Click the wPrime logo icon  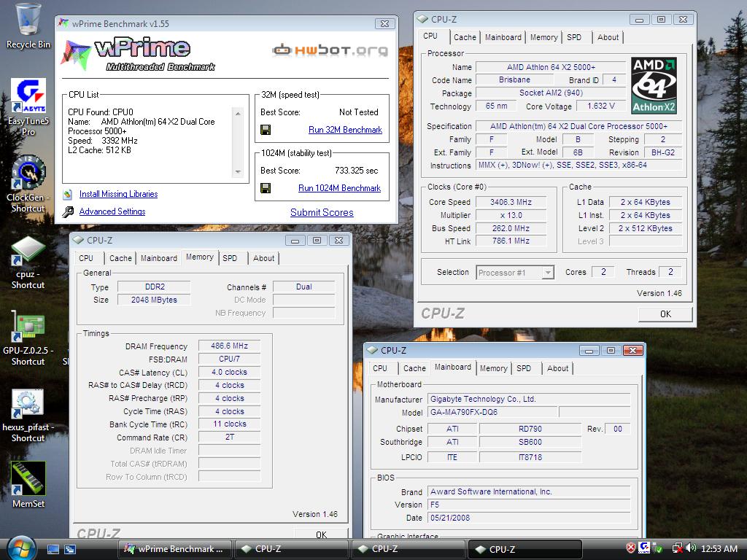coord(75,54)
